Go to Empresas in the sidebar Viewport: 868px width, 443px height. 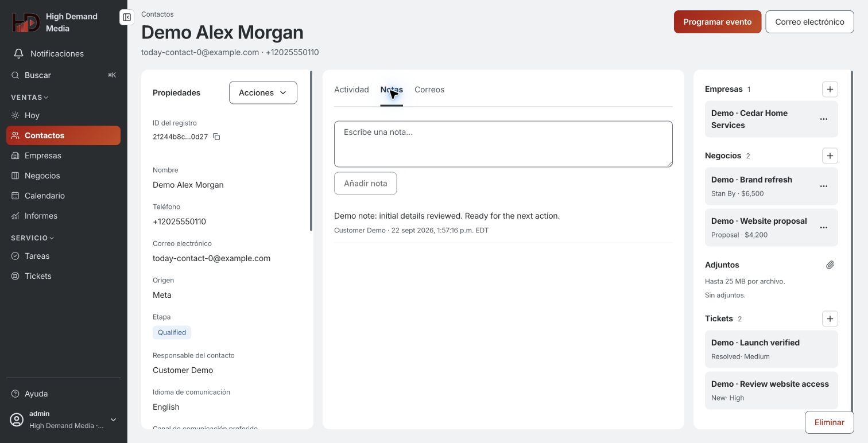(x=63, y=156)
